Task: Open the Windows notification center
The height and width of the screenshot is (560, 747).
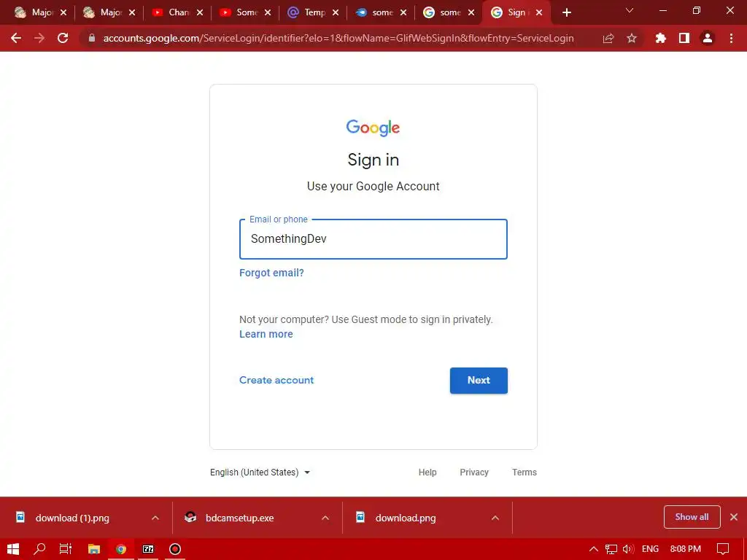Action: (x=723, y=549)
